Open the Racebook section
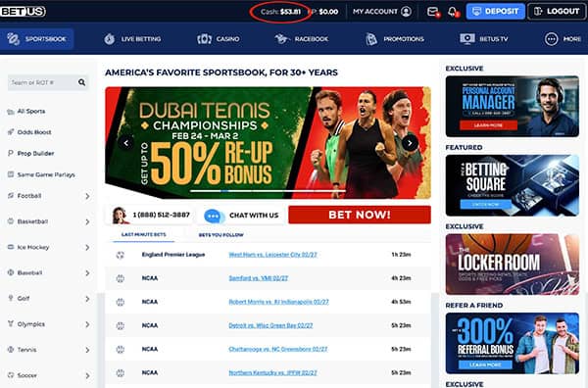The width and height of the screenshot is (588, 388). pos(302,38)
